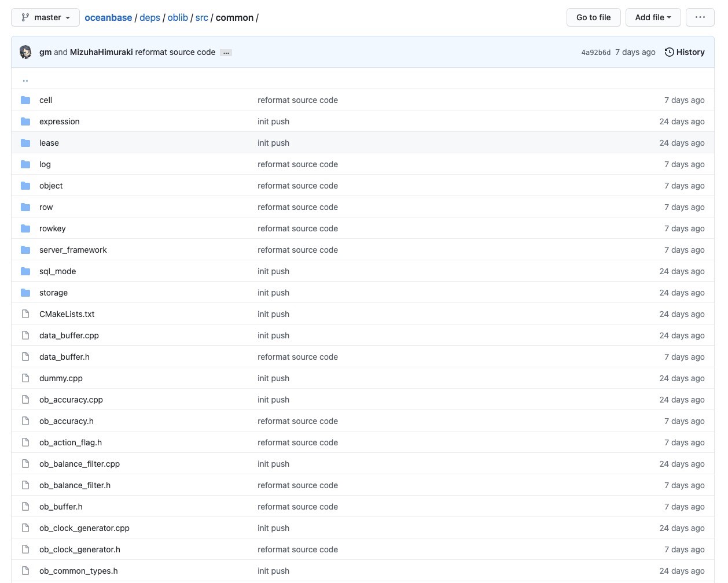
Task: Click the folder icon next to cell
Action: point(25,100)
